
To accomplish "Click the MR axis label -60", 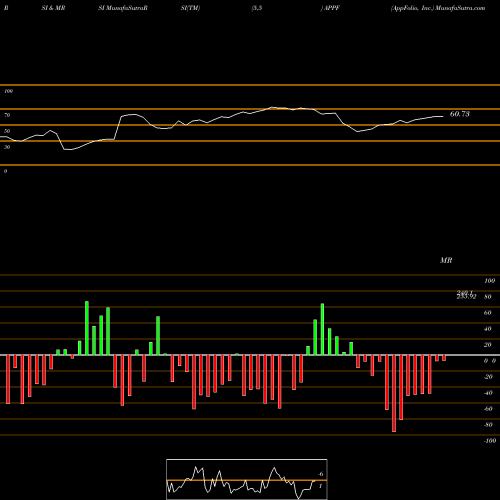I will (488, 409).
